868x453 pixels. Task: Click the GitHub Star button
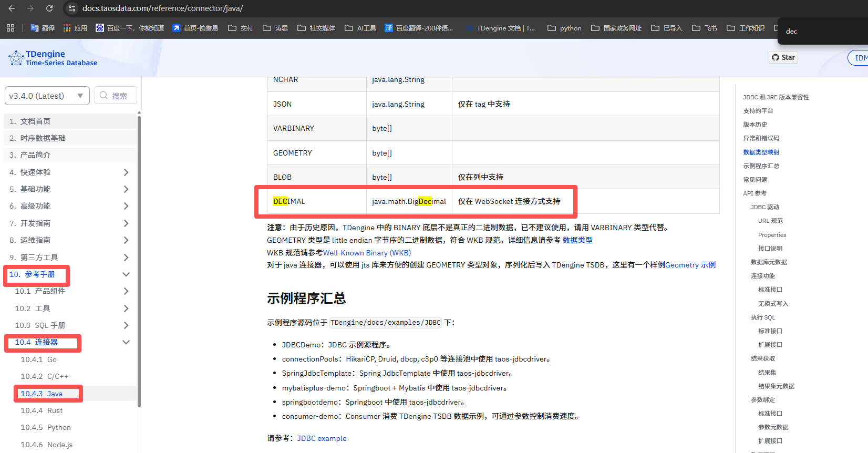(783, 57)
